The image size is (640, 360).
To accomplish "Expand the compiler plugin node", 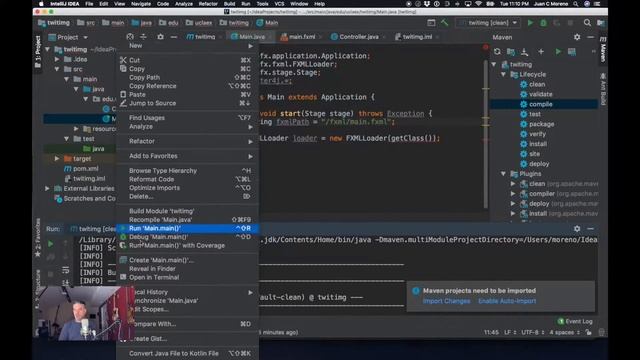I will (513, 194).
